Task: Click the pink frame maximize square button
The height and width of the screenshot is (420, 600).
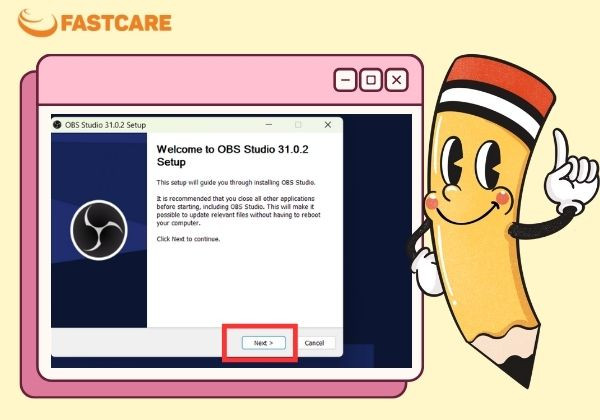Action: point(371,80)
